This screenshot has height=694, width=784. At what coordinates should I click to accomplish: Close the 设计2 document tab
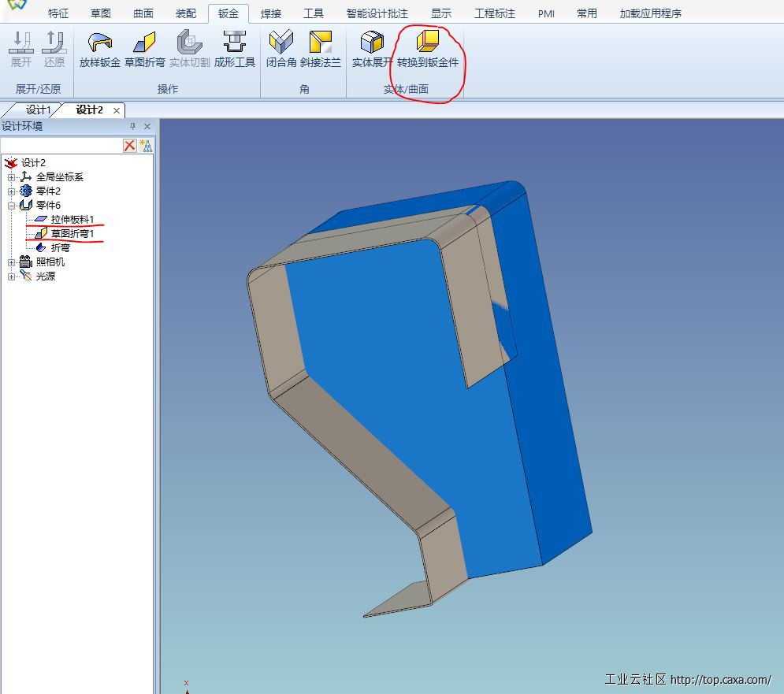[117, 111]
